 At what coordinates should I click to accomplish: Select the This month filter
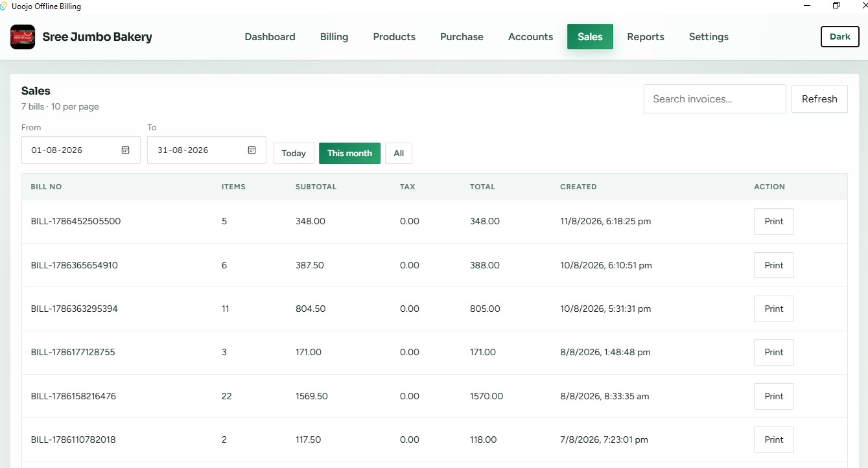(x=349, y=154)
